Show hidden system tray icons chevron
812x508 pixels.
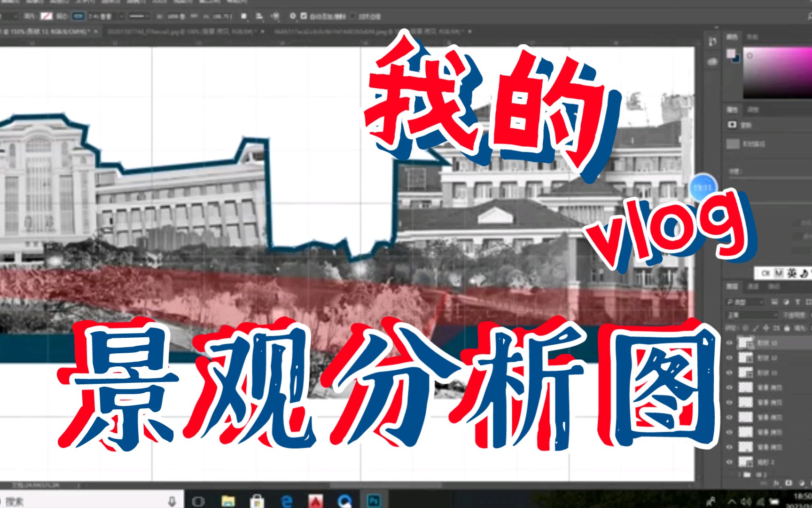pyautogui.click(x=732, y=501)
